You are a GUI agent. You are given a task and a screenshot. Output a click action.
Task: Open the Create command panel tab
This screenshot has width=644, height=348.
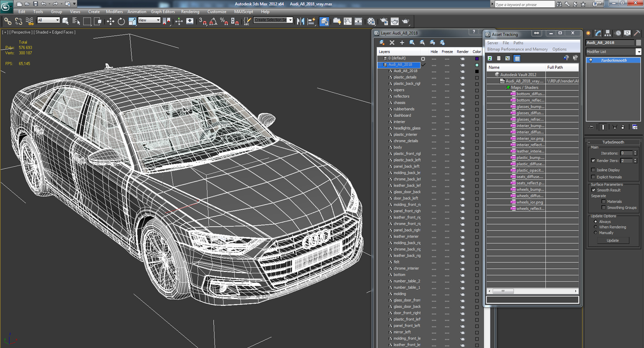point(588,33)
